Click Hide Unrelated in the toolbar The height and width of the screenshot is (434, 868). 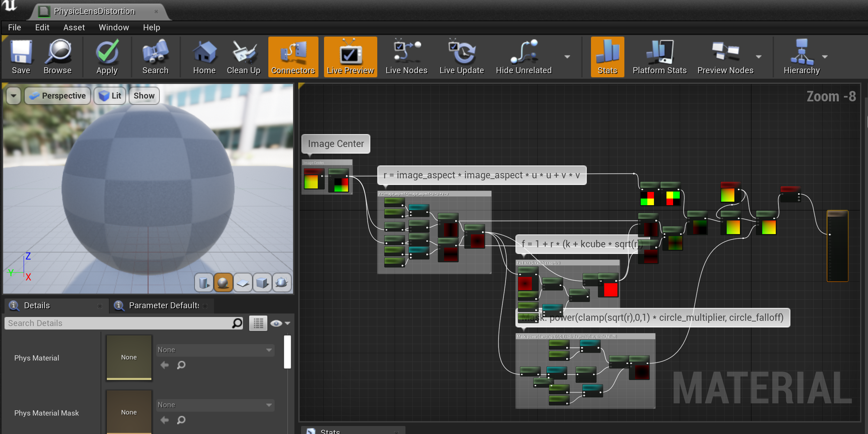point(523,57)
